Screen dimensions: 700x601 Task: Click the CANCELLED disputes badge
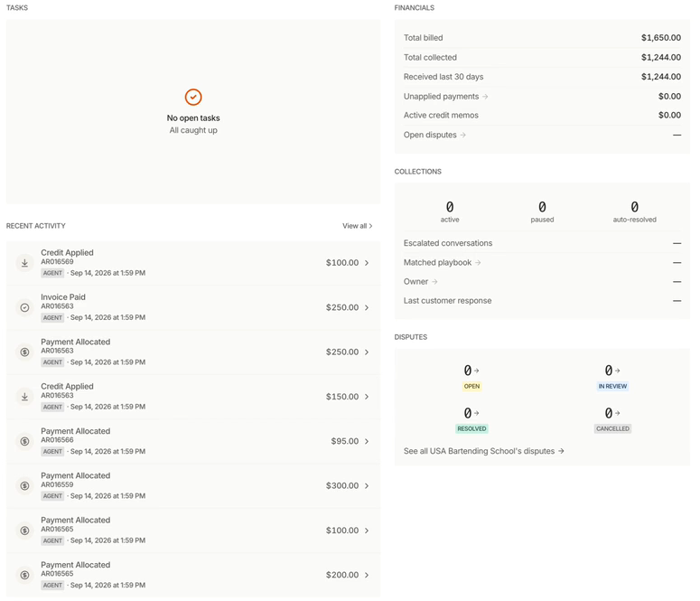[x=612, y=429]
